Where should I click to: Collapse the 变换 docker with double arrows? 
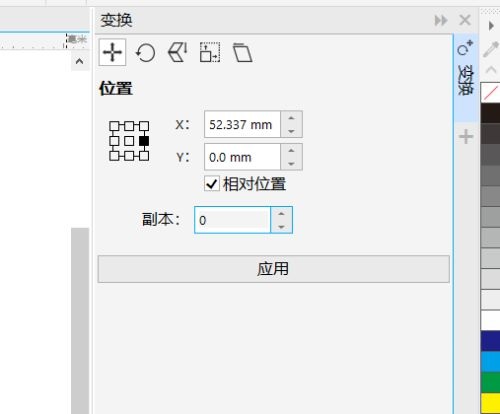pyautogui.click(x=441, y=21)
